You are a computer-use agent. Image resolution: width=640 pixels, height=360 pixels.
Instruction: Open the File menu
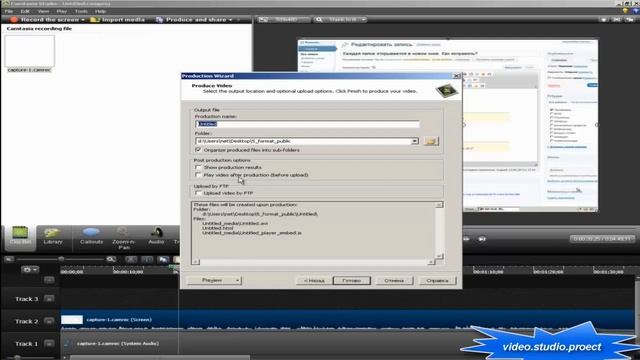[x=9, y=11]
